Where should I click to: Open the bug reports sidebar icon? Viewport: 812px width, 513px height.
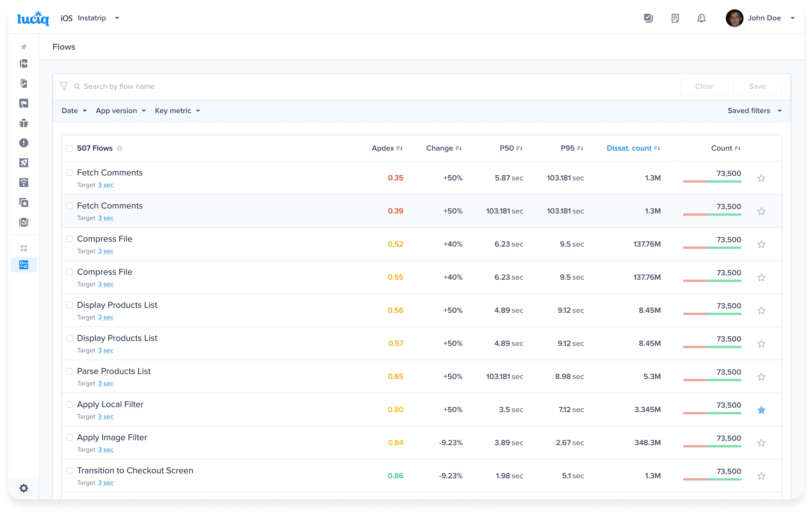[24, 123]
